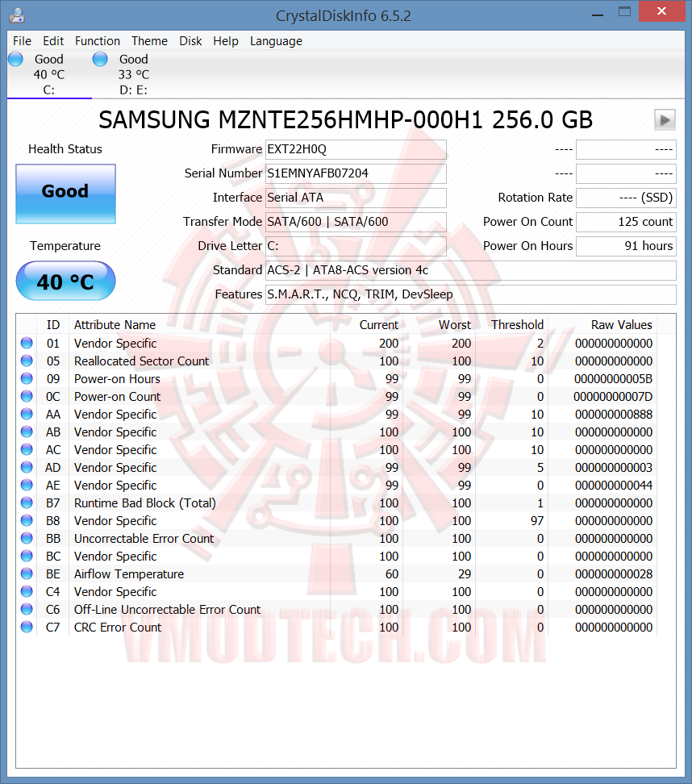Open the Disk menu
Viewport: 692px width, 784px height.
click(x=190, y=41)
